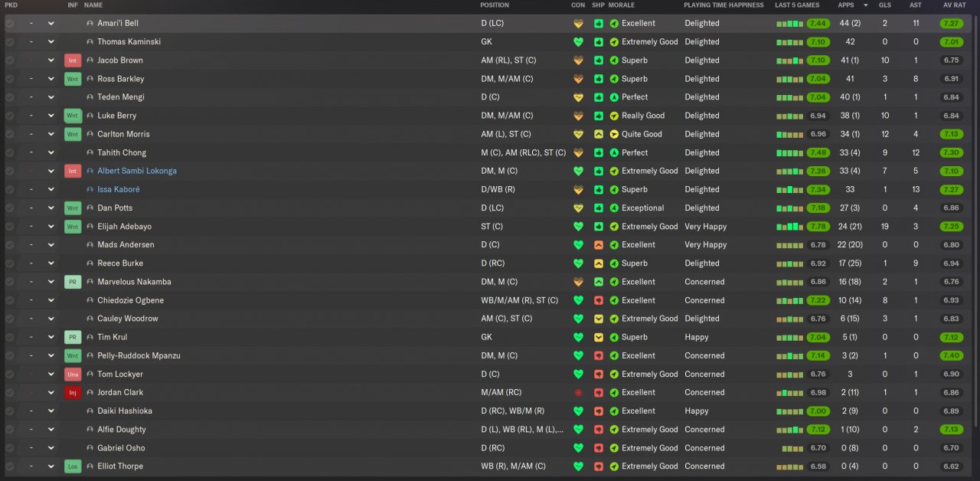Viewport: 980px width, 481px height.
Task: Click Cauley Woodrow's yellow sharpness icon
Action: [x=598, y=319]
